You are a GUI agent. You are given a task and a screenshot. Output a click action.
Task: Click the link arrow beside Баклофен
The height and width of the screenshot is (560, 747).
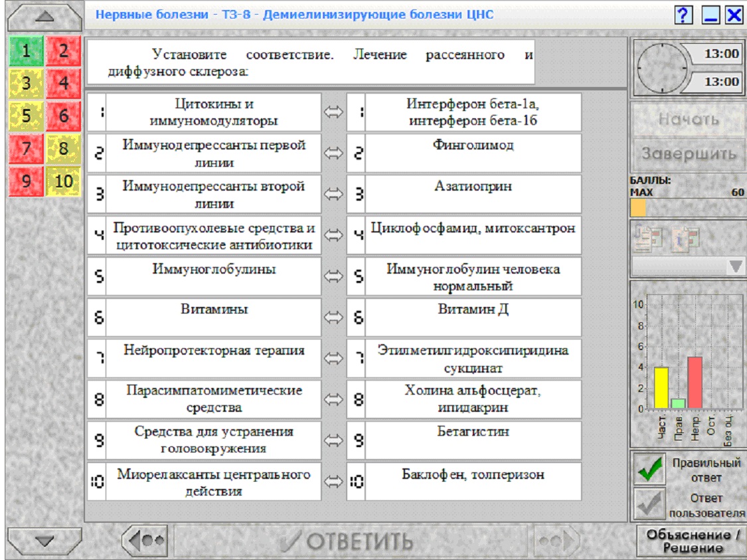pos(333,482)
